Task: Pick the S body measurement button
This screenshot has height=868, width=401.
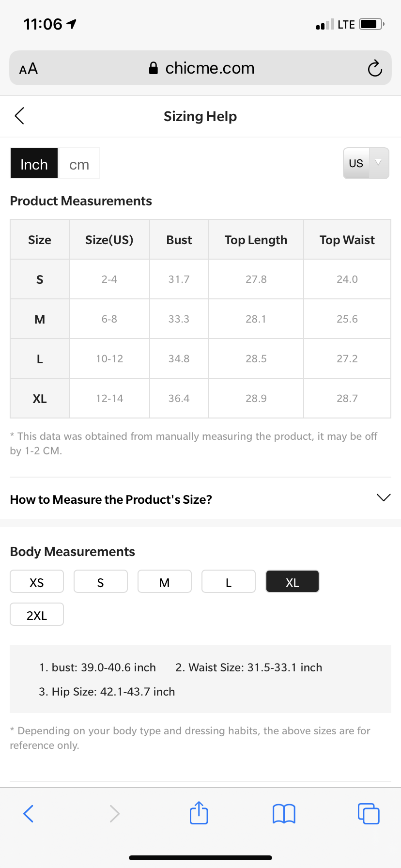Action: click(x=101, y=582)
